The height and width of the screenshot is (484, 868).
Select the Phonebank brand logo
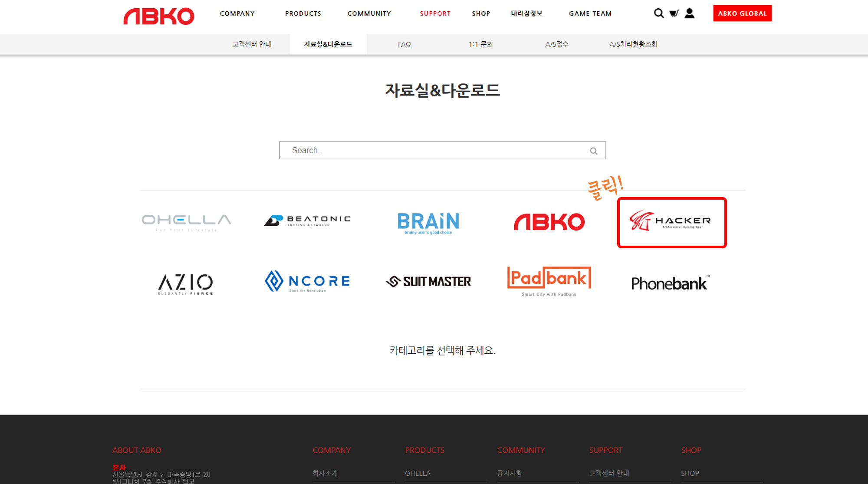coord(671,283)
